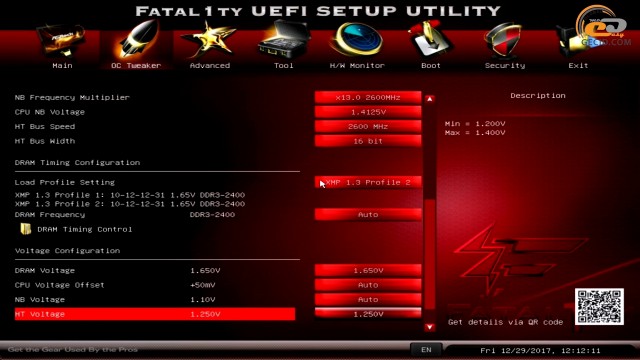Open DRAM Timing Control folder icon

(x=26, y=229)
